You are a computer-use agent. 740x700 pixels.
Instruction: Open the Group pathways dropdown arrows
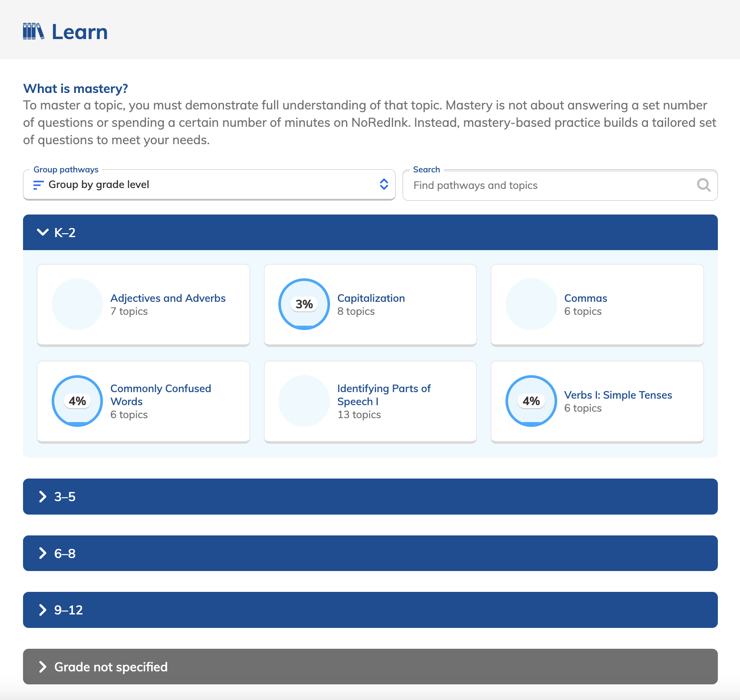(384, 184)
